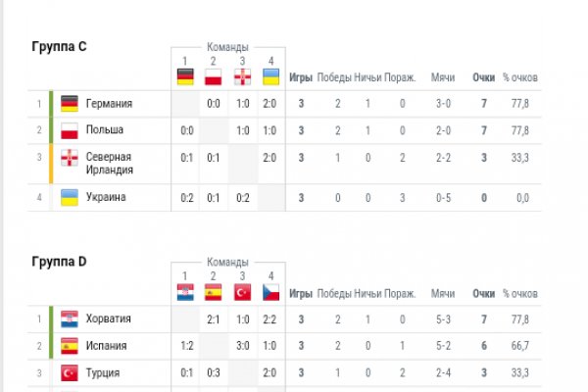Image resolution: width=588 pixels, height=392 pixels.
Task: Open the Германия team link
Action: 109,103
